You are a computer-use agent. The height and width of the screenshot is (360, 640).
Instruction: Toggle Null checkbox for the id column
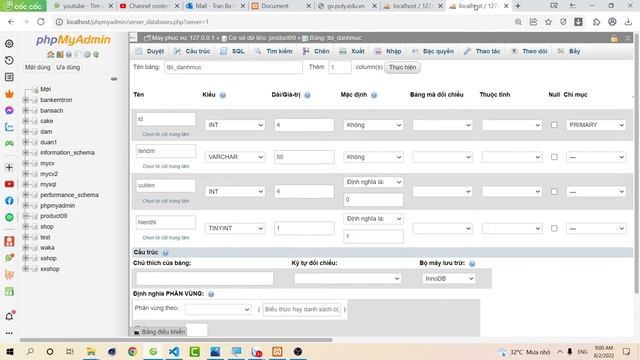tap(554, 125)
